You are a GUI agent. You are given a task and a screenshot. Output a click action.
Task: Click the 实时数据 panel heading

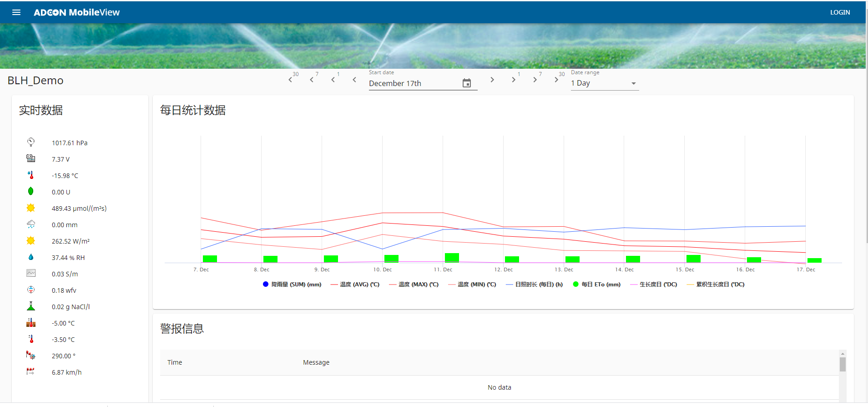[41, 110]
